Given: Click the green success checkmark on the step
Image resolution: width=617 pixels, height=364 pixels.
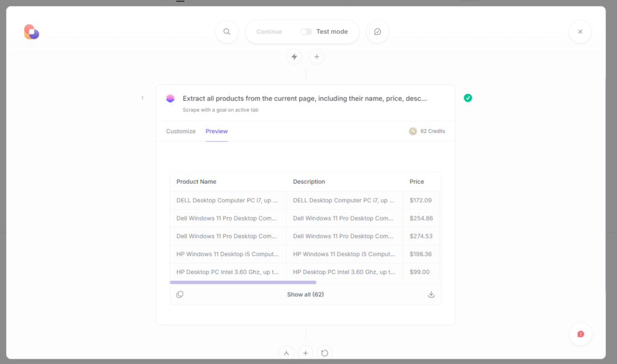Looking at the screenshot, I should point(468,98).
